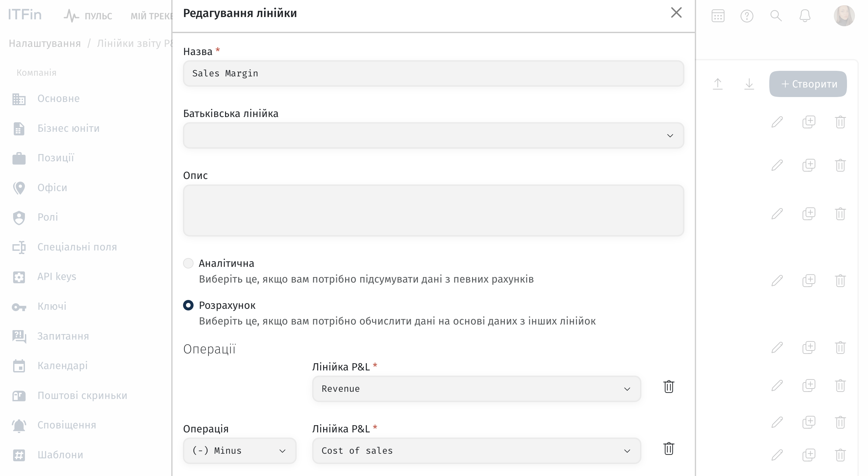Delete the Revenue operation row
This screenshot has height=476, width=868.
(x=669, y=387)
